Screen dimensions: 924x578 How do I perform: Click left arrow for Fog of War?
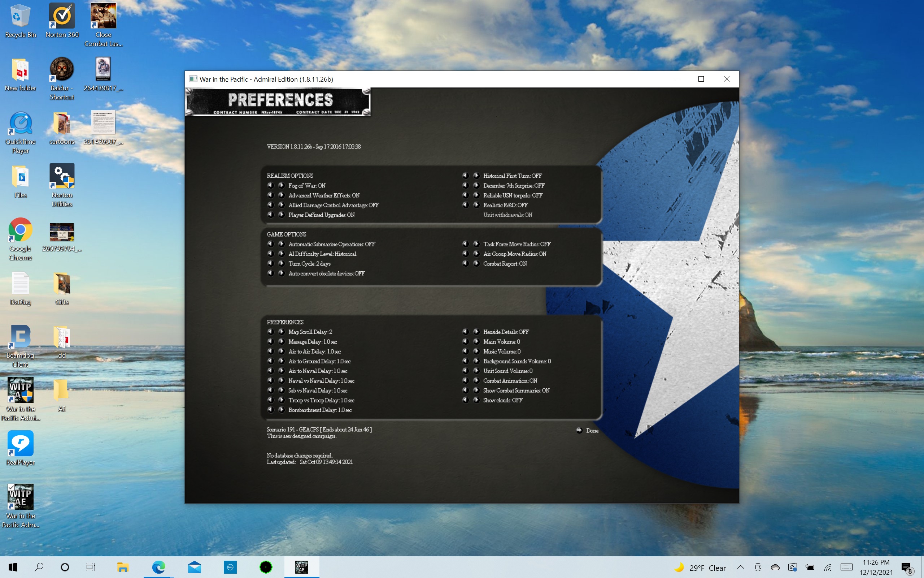[271, 185]
